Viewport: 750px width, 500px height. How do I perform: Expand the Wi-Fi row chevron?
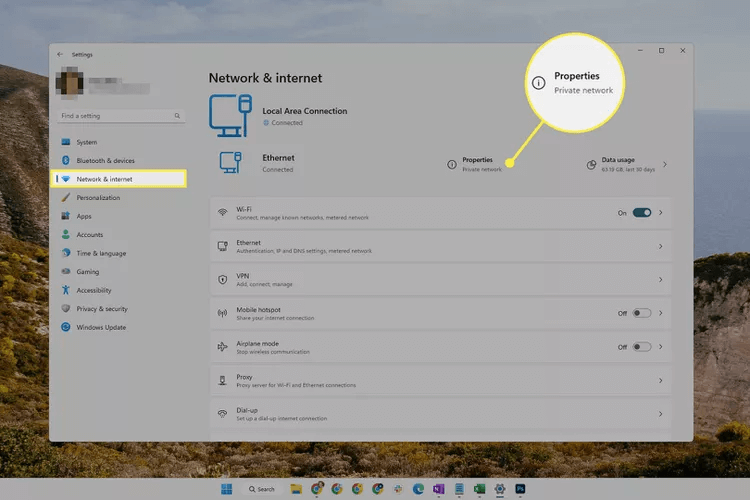(x=661, y=212)
